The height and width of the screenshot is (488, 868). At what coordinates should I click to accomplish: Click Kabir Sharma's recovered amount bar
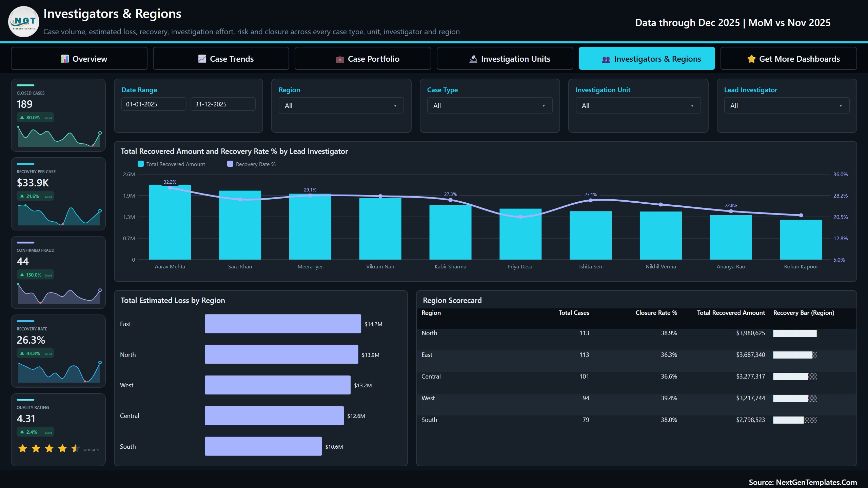click(x=450, y=232)
